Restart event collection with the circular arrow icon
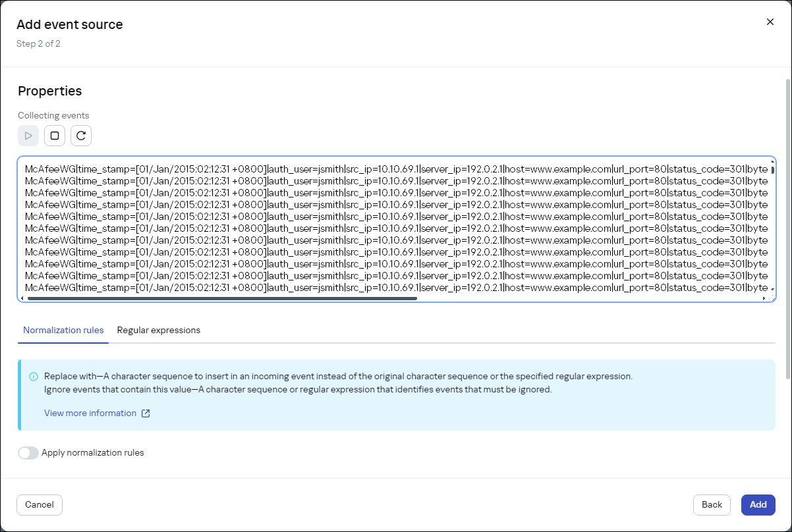 point(81,136)
